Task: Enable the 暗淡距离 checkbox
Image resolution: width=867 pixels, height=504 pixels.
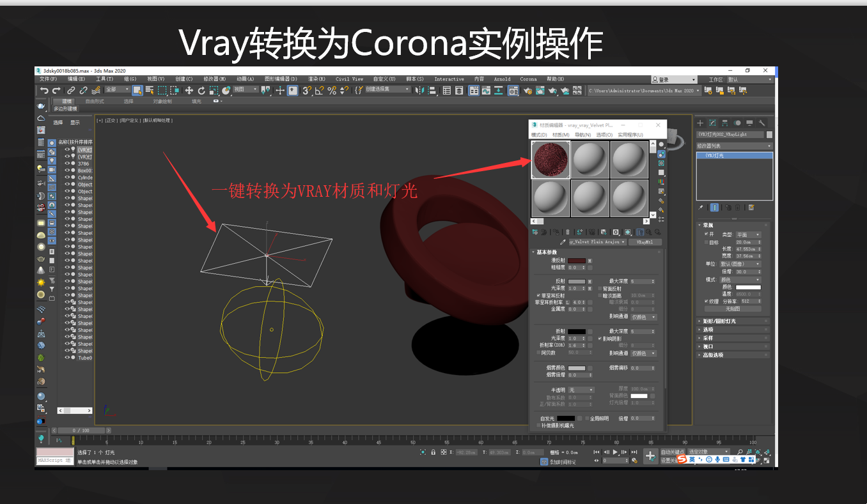Action: point(600,295)
